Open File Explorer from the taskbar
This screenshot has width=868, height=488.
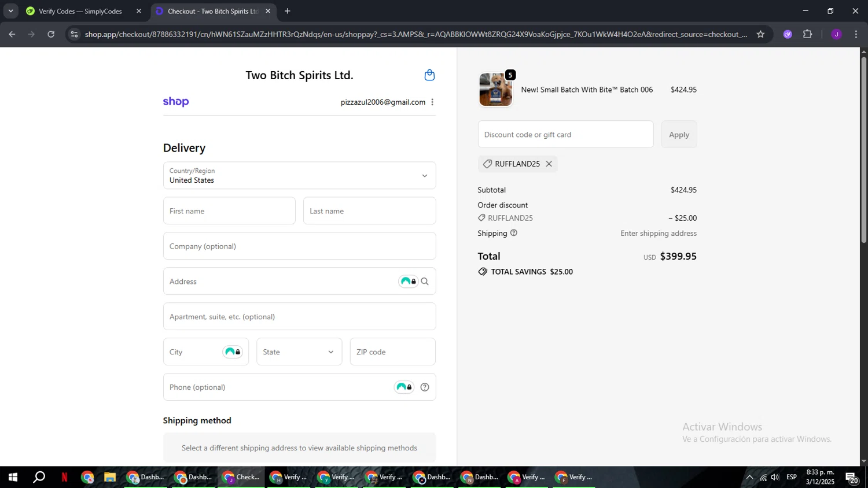[110, 478]
